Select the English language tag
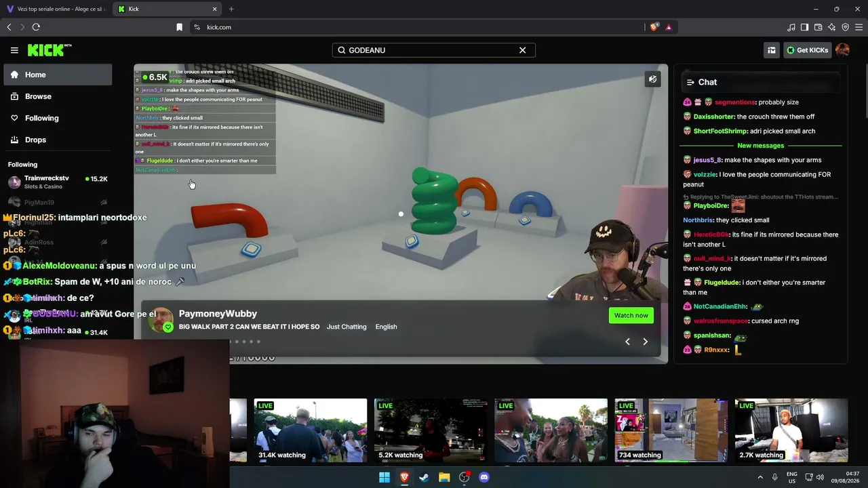The width and height of the screenshot is (868, 488). [386, 327]
